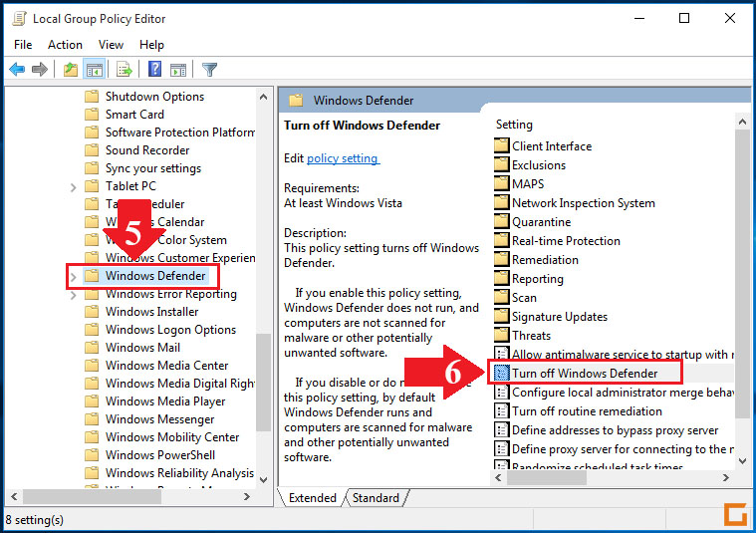Go back using the blue Back arrow
The width and height of the screenshot is (756, 533).
tap(17, 70)
